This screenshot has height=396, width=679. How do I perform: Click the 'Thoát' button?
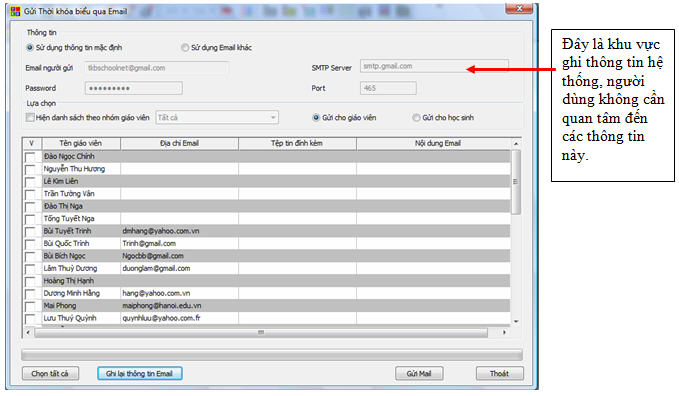pyautogui.click(x=499, y=373)
